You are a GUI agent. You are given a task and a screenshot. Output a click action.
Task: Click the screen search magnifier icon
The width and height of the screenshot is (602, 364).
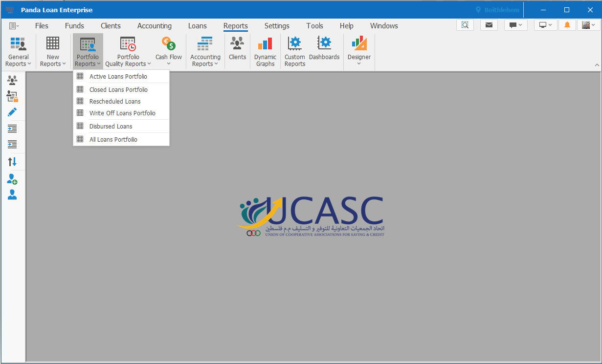(x=465, y=25)
